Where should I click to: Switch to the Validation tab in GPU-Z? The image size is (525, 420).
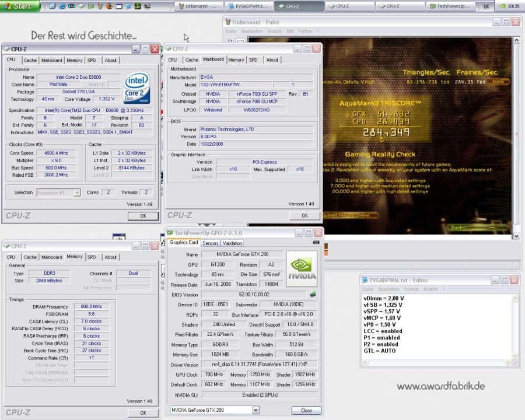[232, 243]
